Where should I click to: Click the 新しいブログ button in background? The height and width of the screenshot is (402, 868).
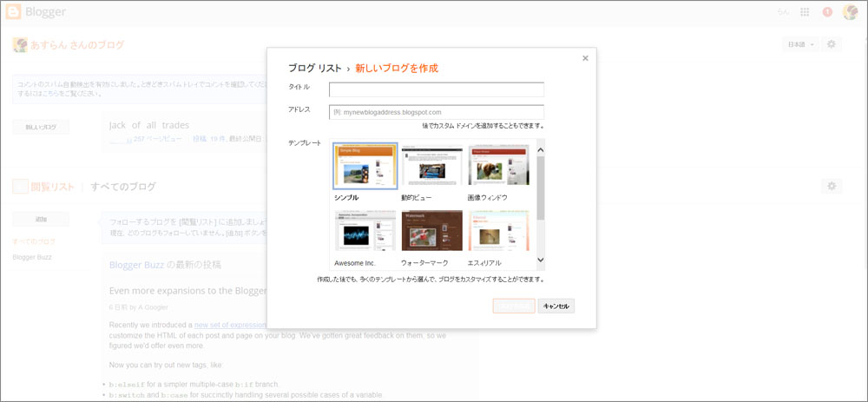tap(41, 127)
